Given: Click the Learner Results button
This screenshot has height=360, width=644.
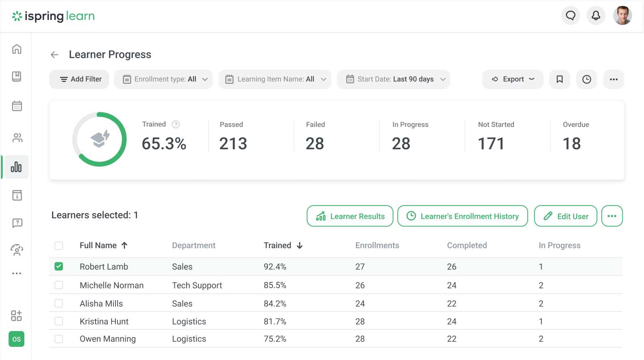Looking at the screenshot, I should click(350, 216).
